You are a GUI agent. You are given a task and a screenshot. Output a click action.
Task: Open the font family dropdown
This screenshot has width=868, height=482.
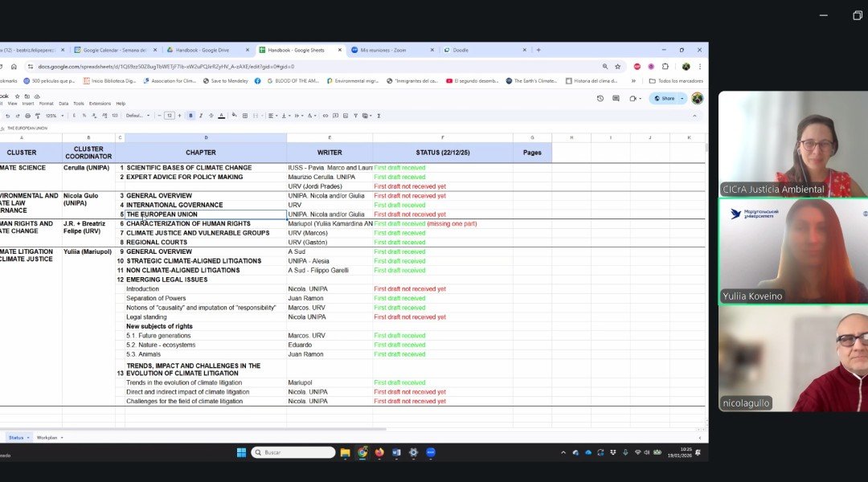coord(137,116)
